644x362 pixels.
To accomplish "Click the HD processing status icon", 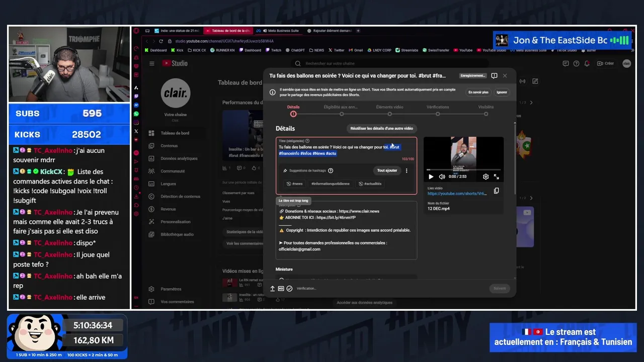I will pyautogui.click(x=281, y=289).
